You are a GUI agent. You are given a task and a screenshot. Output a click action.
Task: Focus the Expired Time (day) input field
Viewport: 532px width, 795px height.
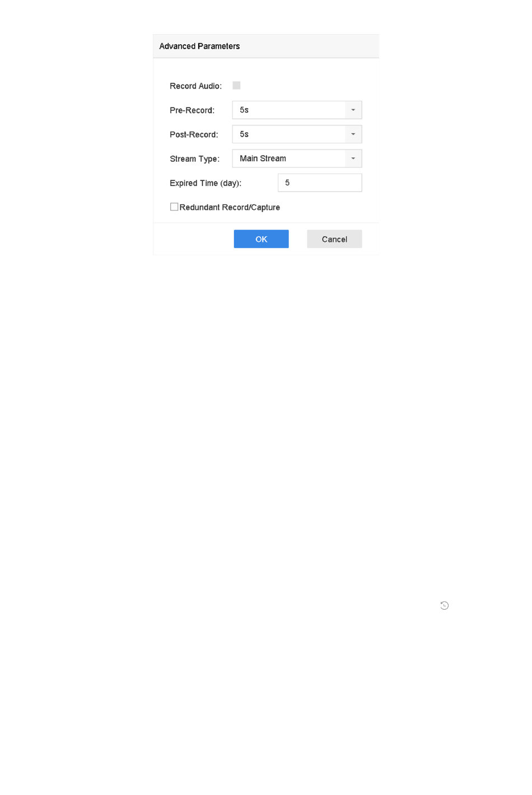[320, 183]
